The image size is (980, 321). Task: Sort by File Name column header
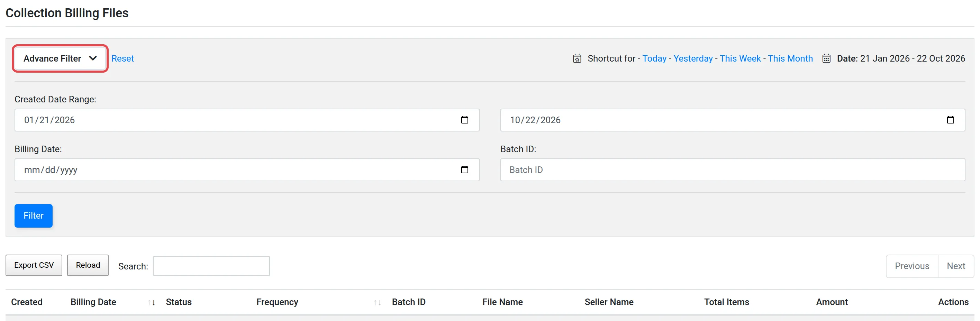[x=502, y=302]
